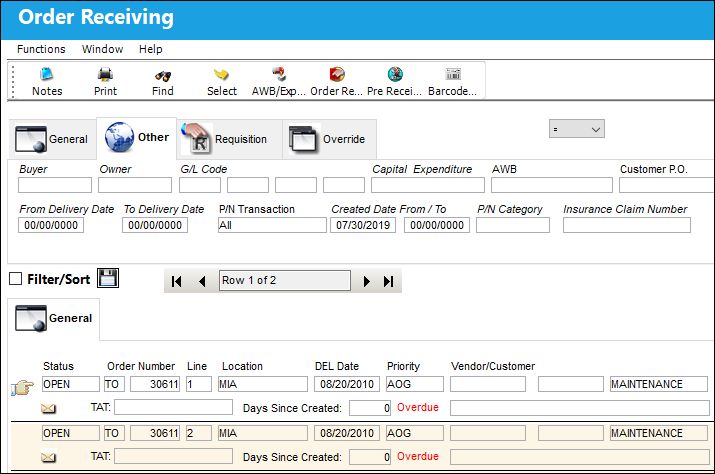Image resolution: width=715 pixels, height=474 pixels.
Task: Expand the equals operator dropdown
Action: [x=577, y=129]
